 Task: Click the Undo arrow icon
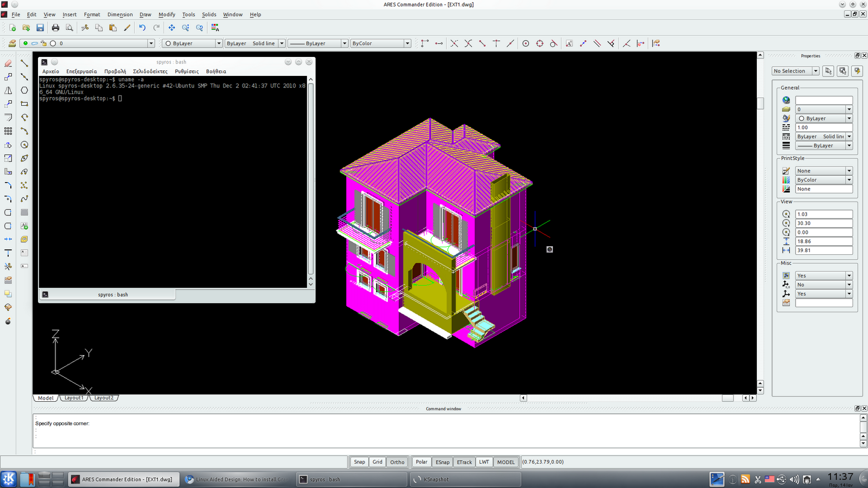click(142, 28)
